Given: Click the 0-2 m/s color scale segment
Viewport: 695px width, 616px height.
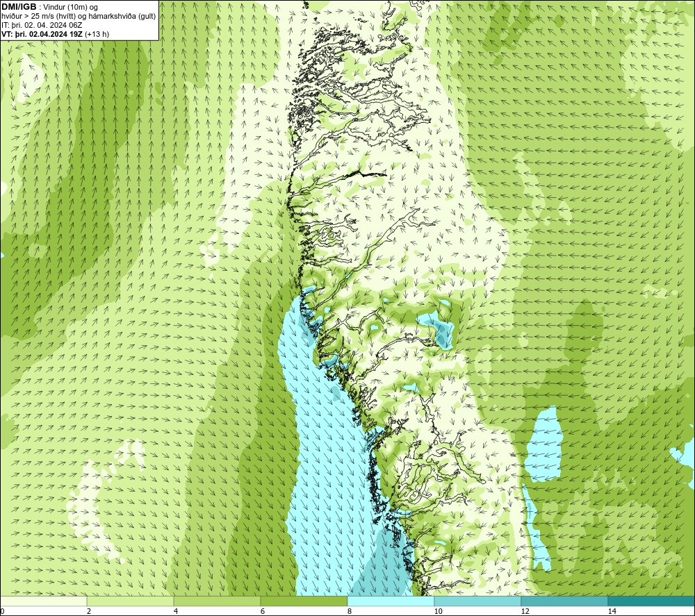Looking at the screenshot, I should (43, 601).
